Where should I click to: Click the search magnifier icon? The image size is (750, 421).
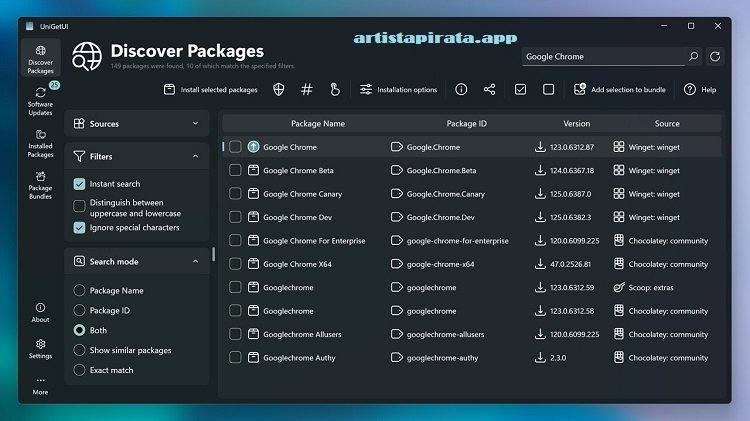click(x=694, y=56)
